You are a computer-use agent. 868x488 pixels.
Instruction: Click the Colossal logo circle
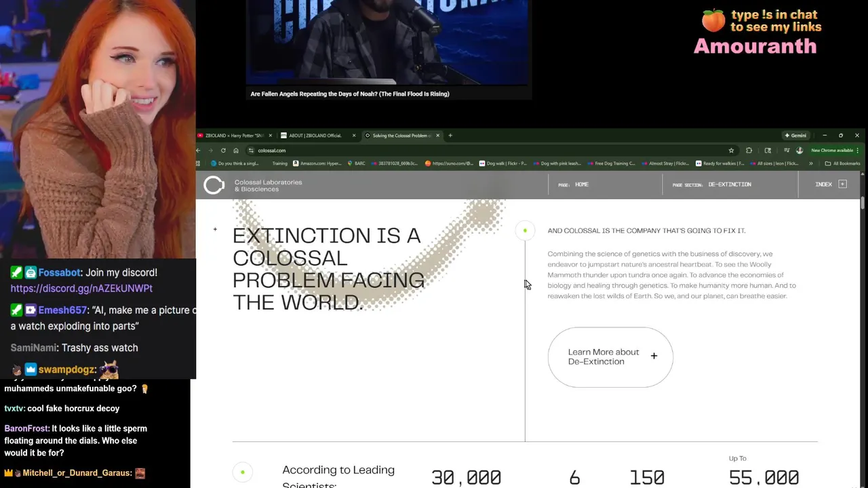[214, 185]
